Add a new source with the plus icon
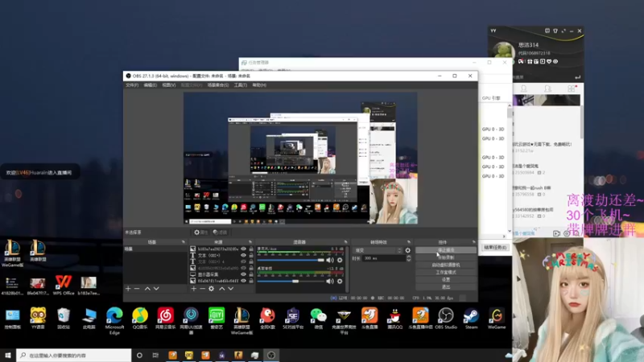 point(193,289)
